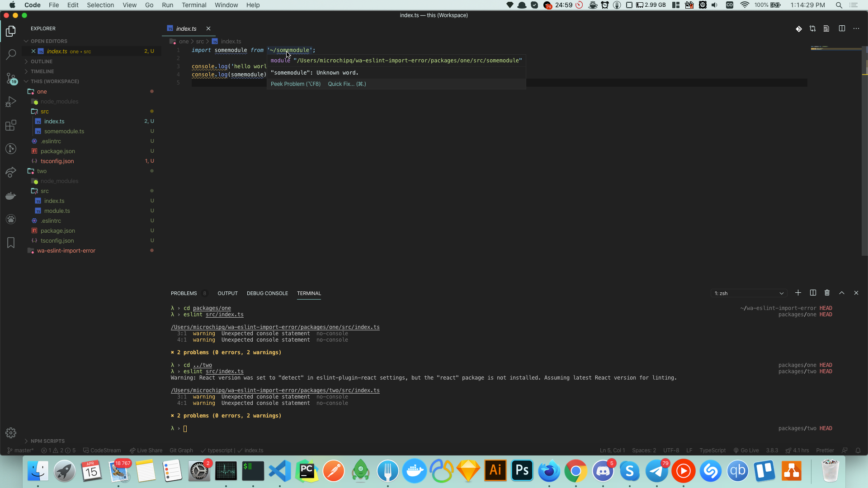Collapse the THIS (WORKSPACE) tree section
Viewport: 868px width, 488px height.
[54, 81]
